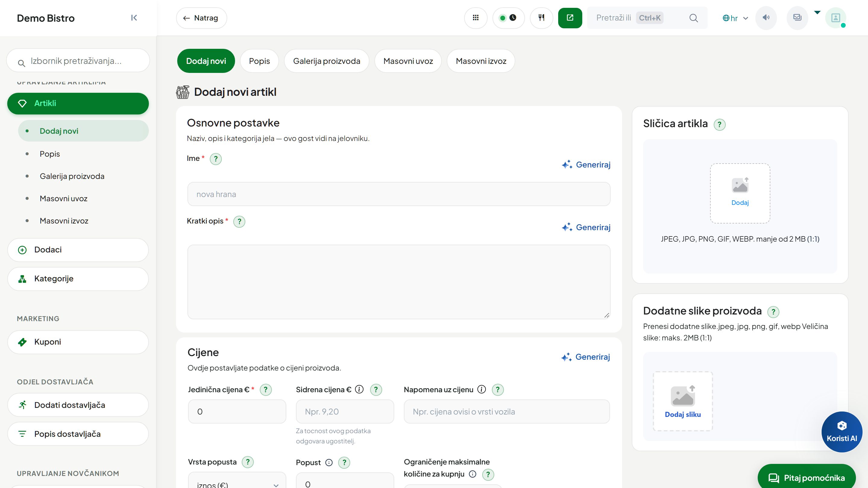Viewport: 868px width, 488px height.
Task: Toggle the sound speaker icon
Action: point(766,18)
